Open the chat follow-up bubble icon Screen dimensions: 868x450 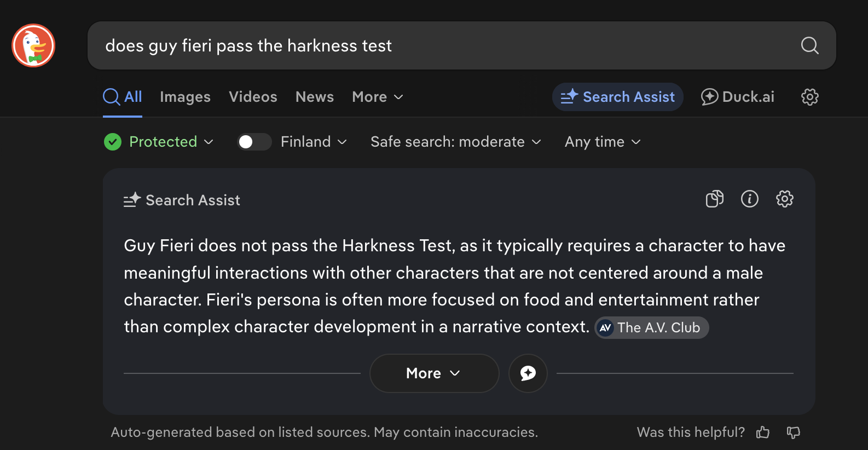528,373
